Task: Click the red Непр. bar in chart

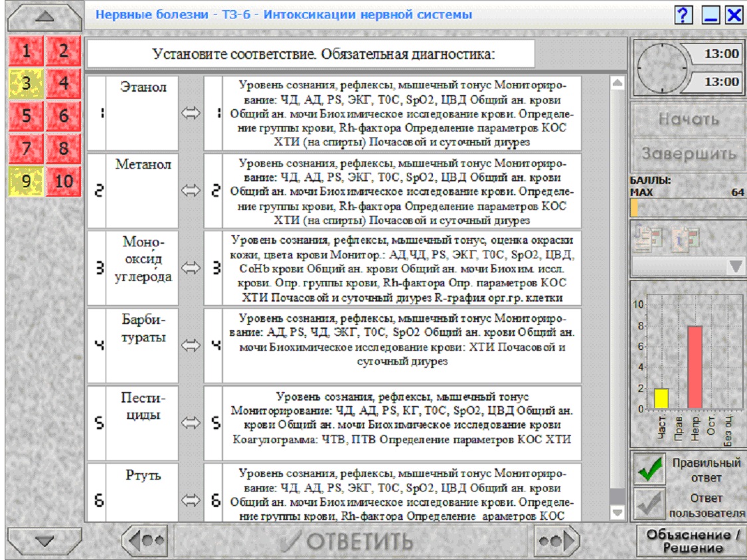Action: [695, 367]
